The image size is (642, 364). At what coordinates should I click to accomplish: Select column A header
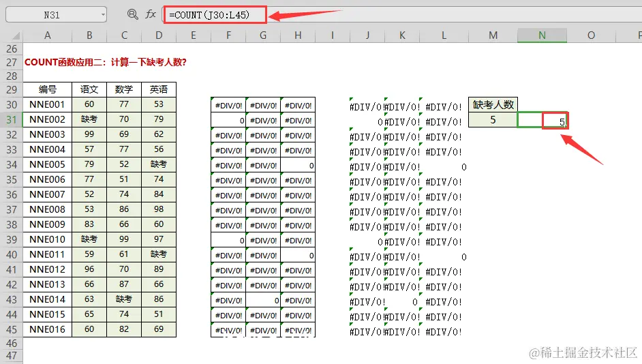pos(48,35)
